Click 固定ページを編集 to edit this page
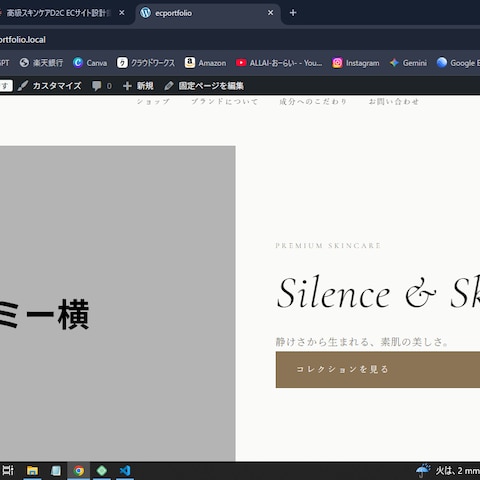 click(204, 86)
